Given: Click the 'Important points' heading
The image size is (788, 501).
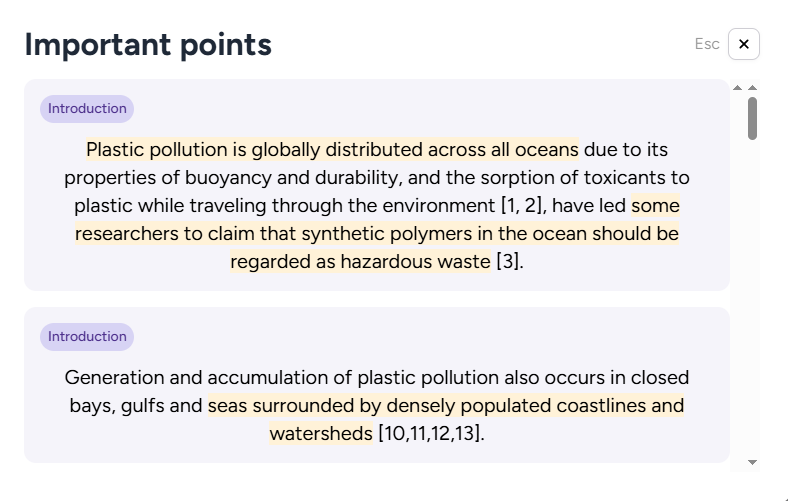Looking at the screenshot, I should coord(148,45).
